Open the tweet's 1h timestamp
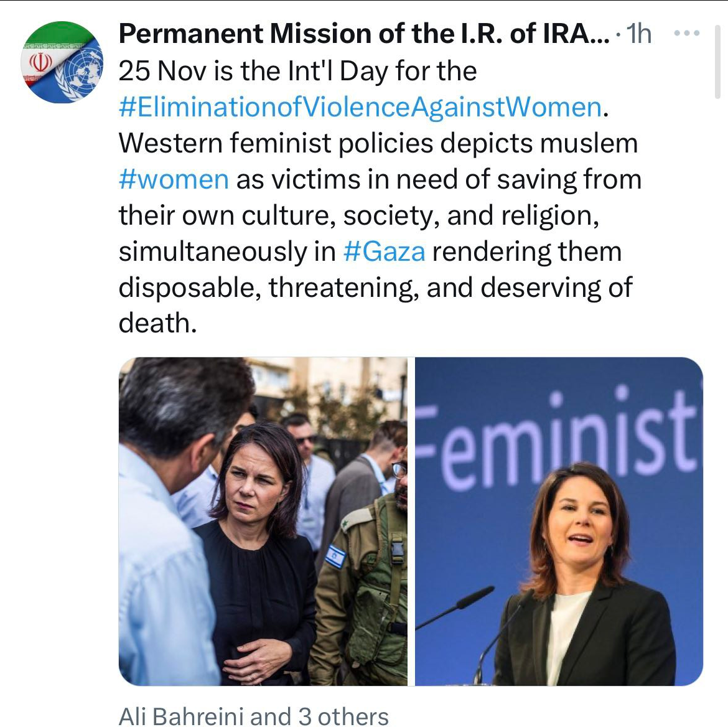 point(639,34)
